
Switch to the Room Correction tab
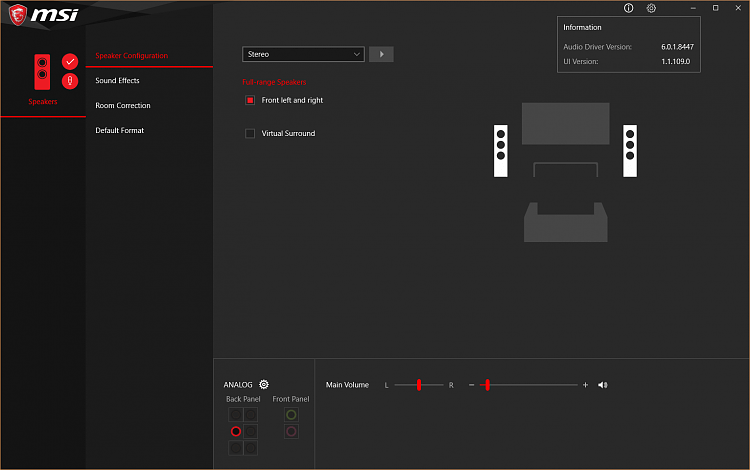(123, 105)
